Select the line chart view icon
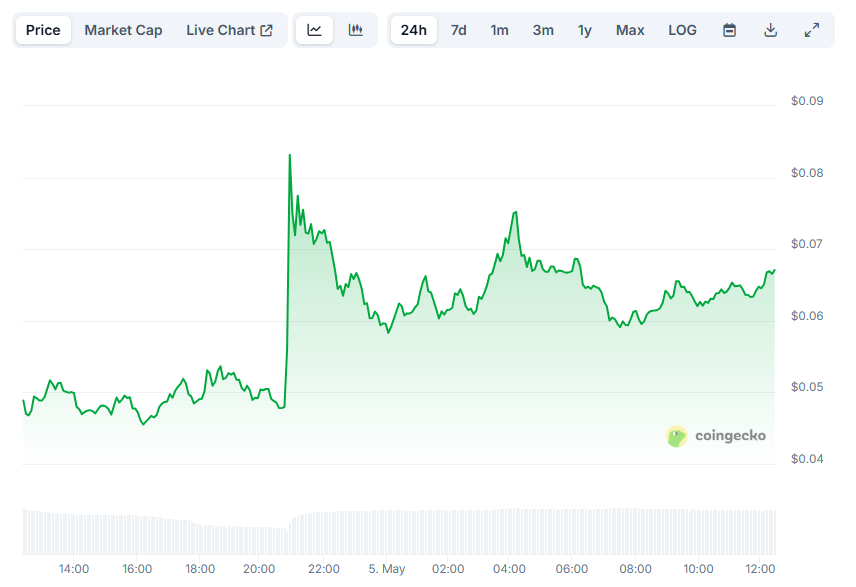This screenshot has width=856, height=587. [314, 30]
